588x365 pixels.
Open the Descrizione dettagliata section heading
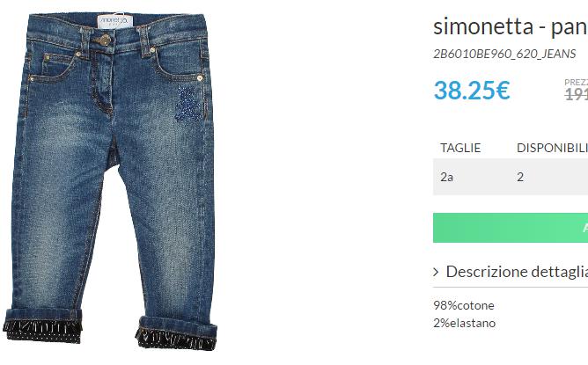(517, 272)
